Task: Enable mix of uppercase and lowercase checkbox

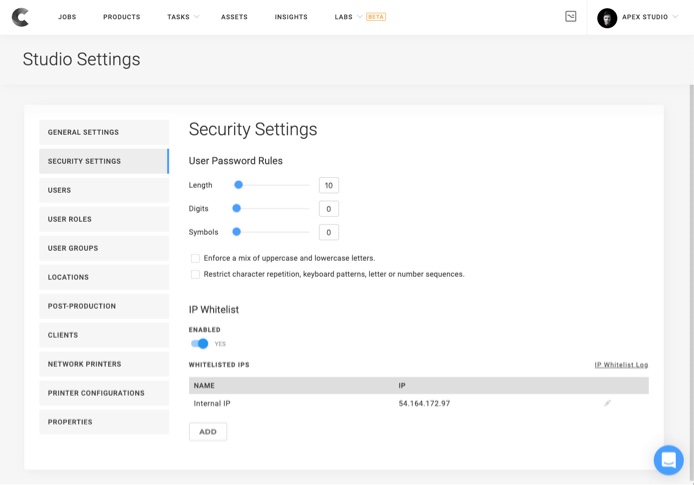Action: pos(195,258)
